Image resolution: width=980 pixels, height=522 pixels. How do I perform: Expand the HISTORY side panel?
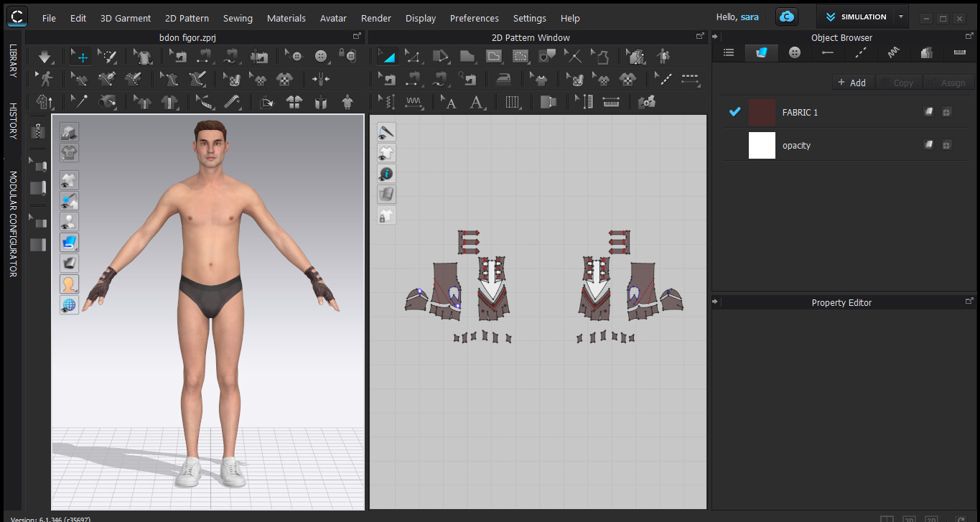pyautogui.click(x=13, y=121)
